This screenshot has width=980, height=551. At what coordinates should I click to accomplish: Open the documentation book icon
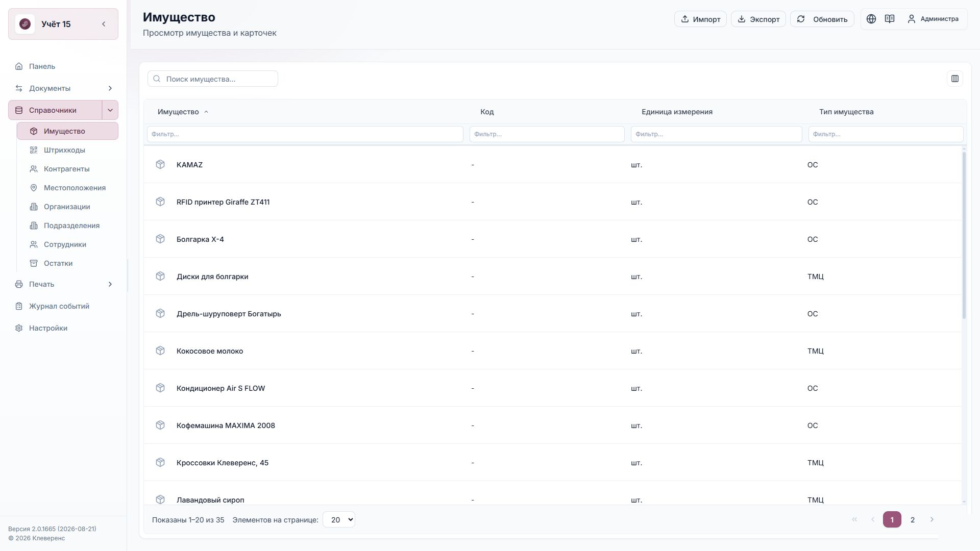[890, 19]
